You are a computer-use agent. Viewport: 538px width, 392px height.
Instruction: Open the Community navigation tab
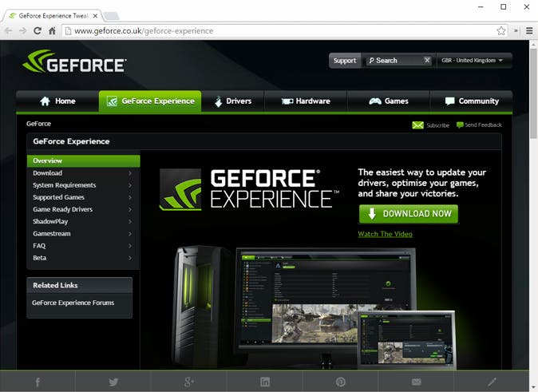472,101
